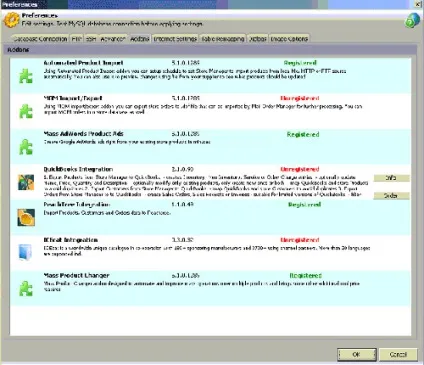Open the Internet Settings tab
424x365 pixels.
(x=175, y=39)
